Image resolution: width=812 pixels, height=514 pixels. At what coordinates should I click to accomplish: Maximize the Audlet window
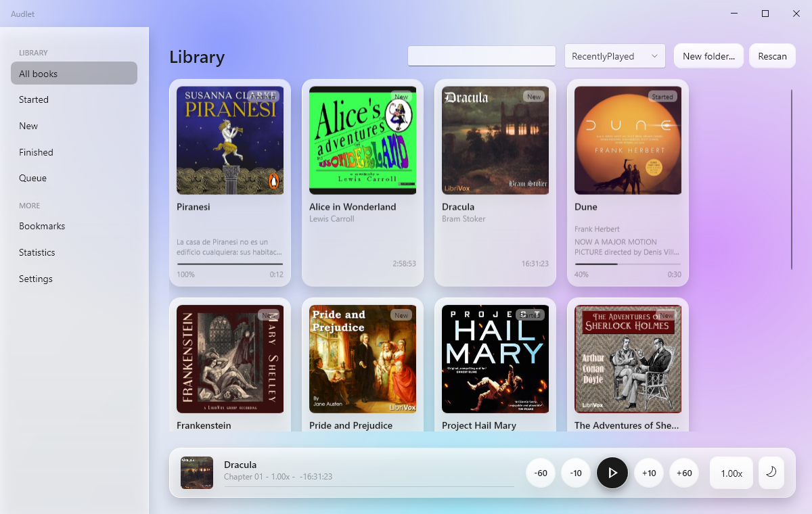tap(765, 14)
